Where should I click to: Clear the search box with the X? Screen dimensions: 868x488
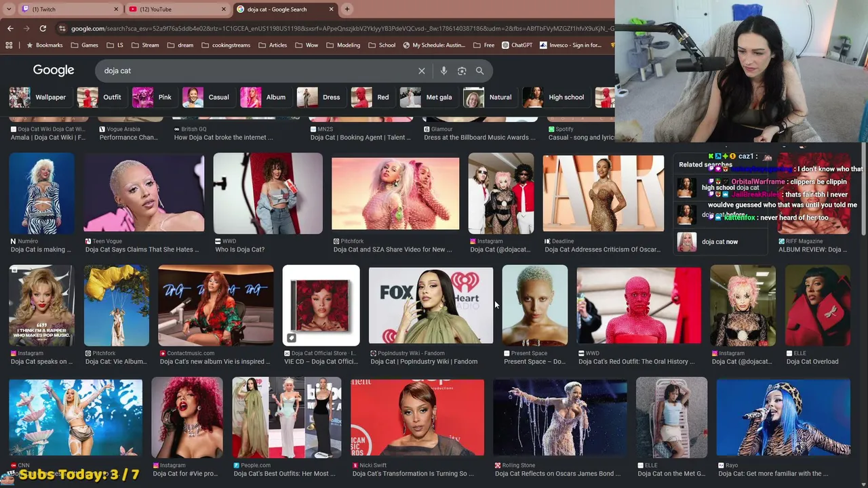tap(422, 70)
